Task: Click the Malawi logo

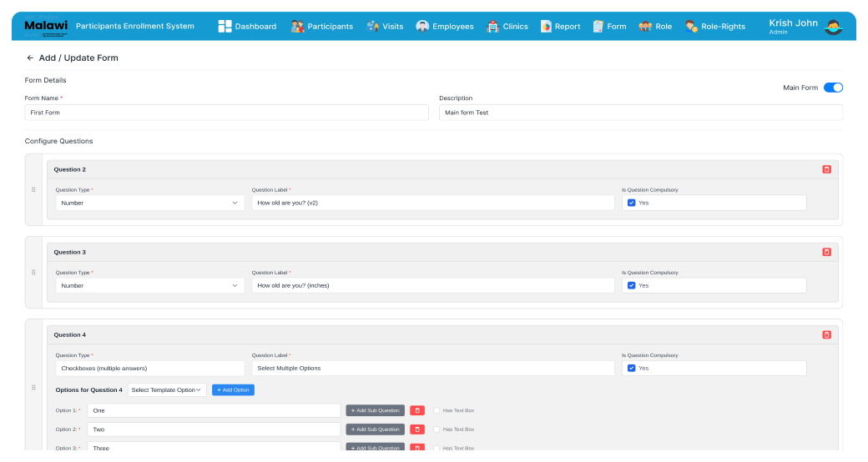Action: click(46, 28)
